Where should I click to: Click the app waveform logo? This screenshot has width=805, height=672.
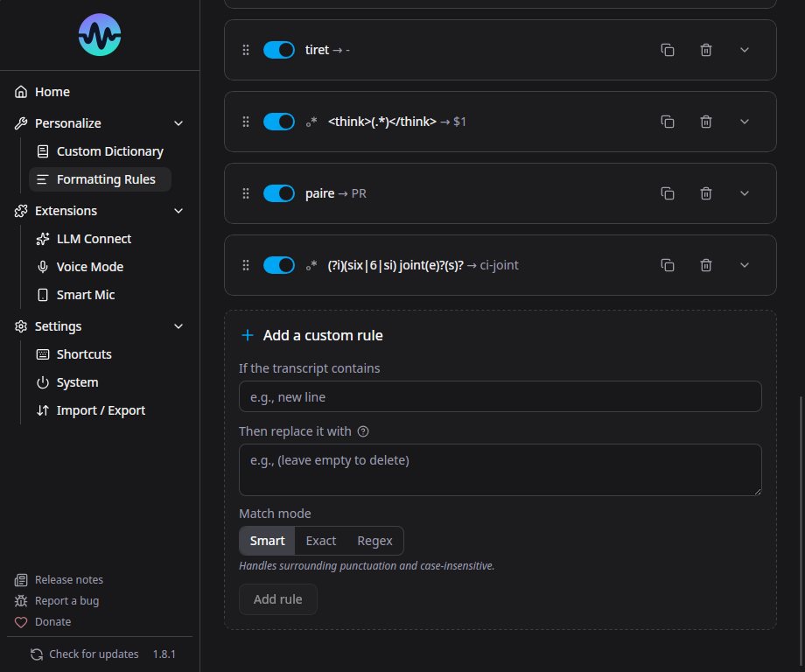(100, 35)
